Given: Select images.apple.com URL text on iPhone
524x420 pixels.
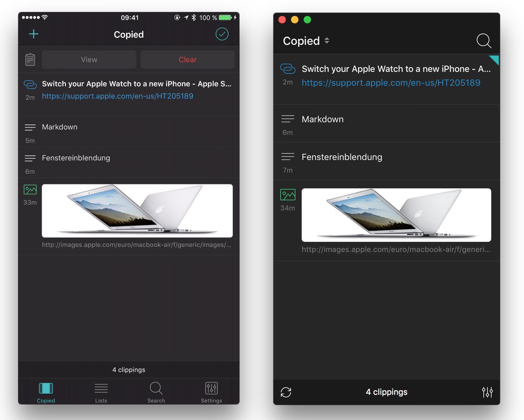Looking at the screenshot, I should click(136, 245).
